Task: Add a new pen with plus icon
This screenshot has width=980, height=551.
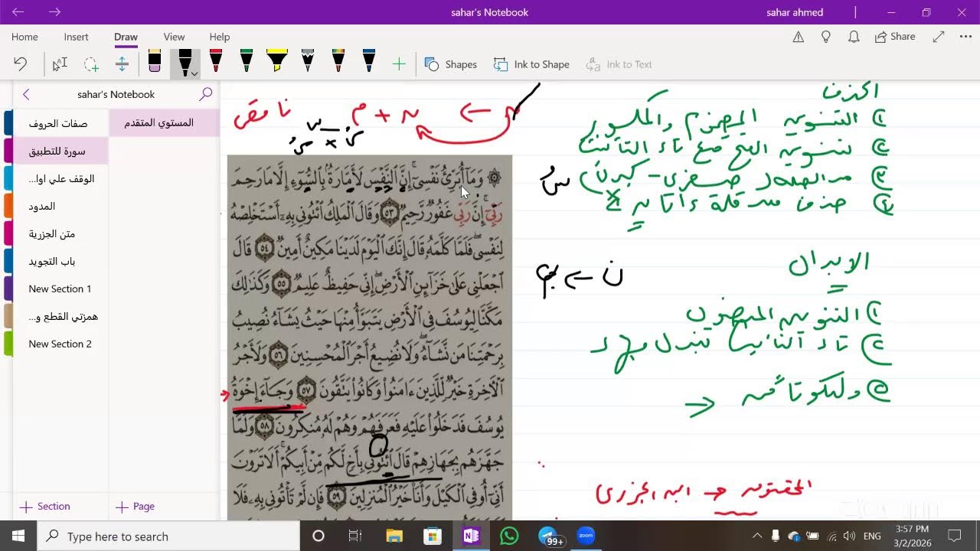Action: pos(399,64)
